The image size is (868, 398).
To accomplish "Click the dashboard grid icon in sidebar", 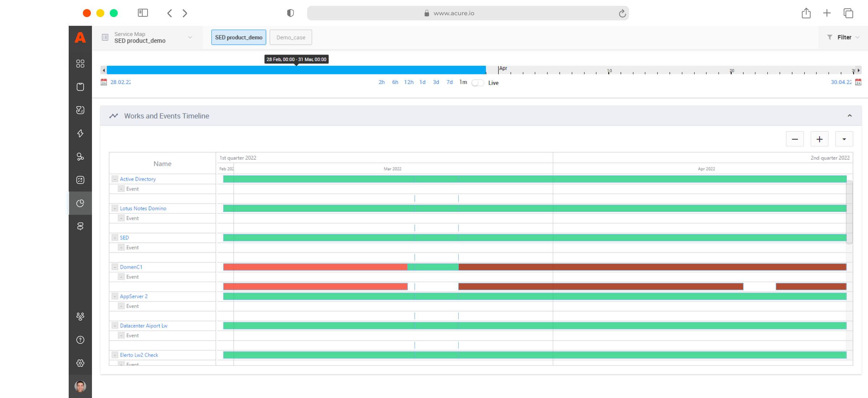I will [80, 64].
